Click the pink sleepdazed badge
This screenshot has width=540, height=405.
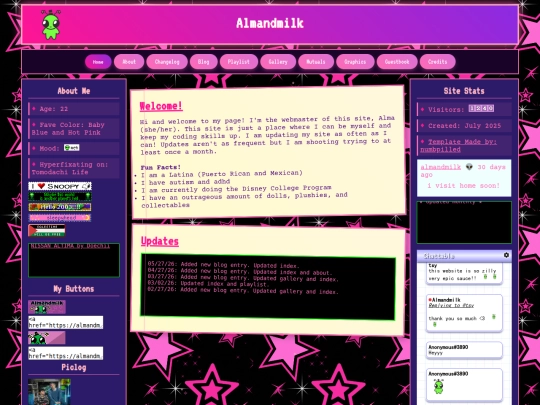pos(60,218)
